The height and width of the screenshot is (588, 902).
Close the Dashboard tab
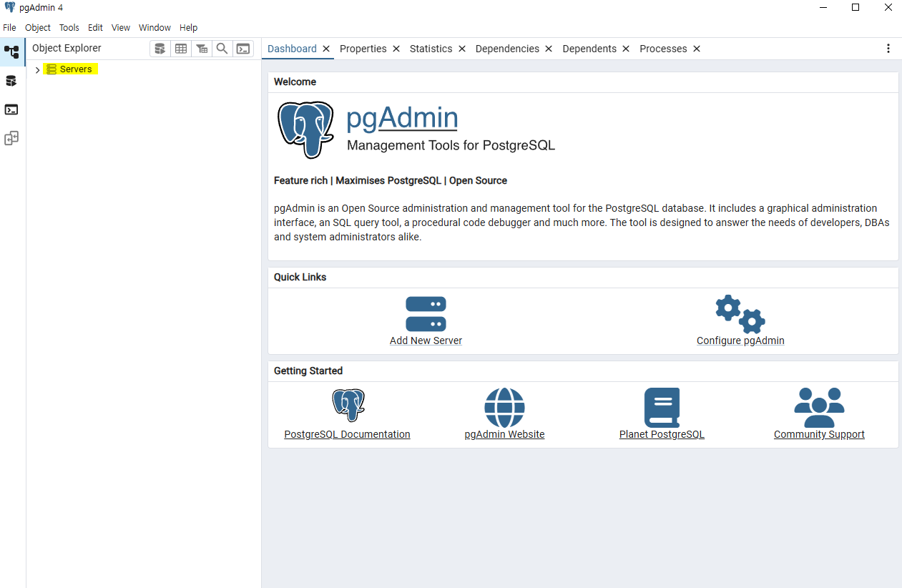click(x=326, y=49)
